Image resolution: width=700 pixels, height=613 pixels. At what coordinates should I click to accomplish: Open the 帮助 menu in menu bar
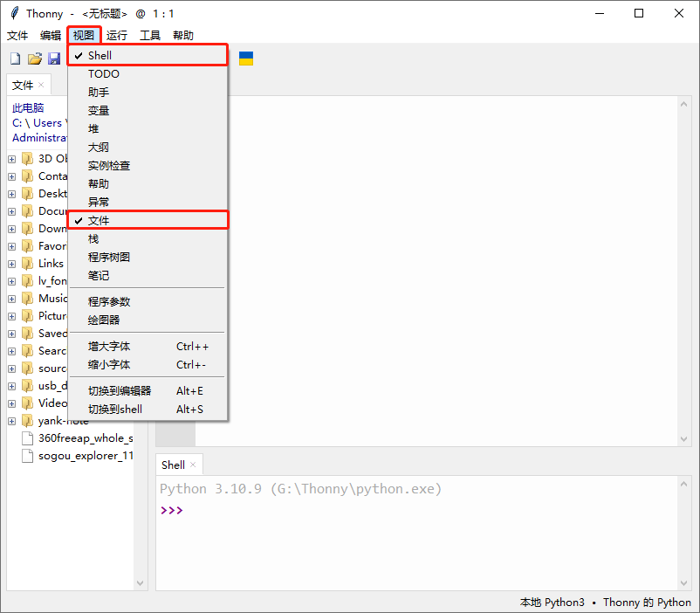(183, 35)
